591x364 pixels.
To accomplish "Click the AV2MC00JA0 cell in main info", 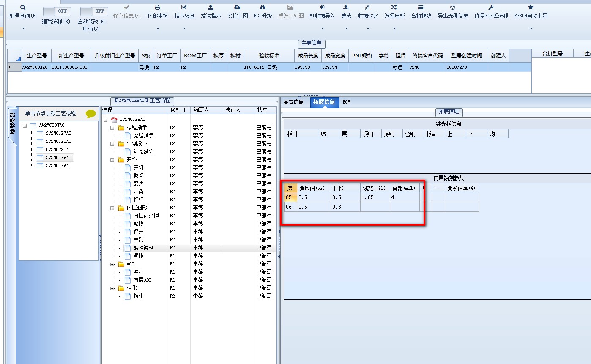I will 36,67.
